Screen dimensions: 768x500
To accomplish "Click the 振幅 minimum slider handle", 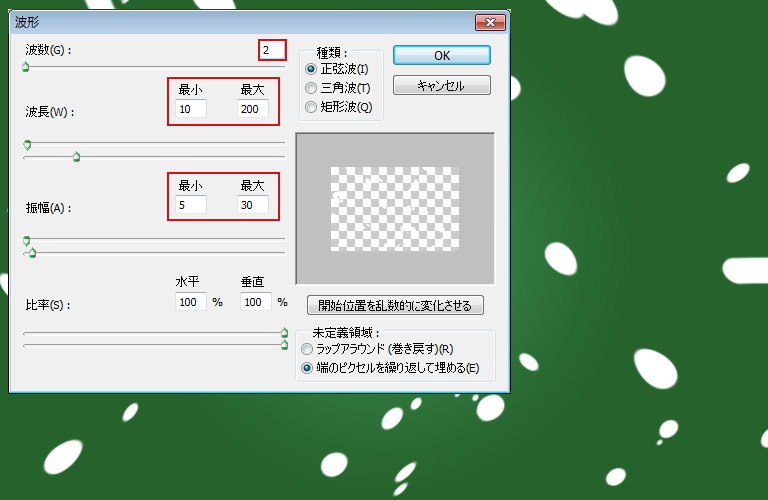I will point(26,240).
